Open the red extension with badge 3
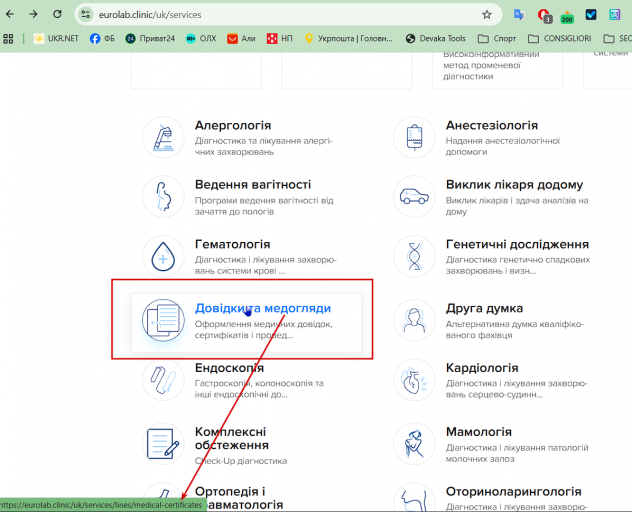 tap(545, 16)
